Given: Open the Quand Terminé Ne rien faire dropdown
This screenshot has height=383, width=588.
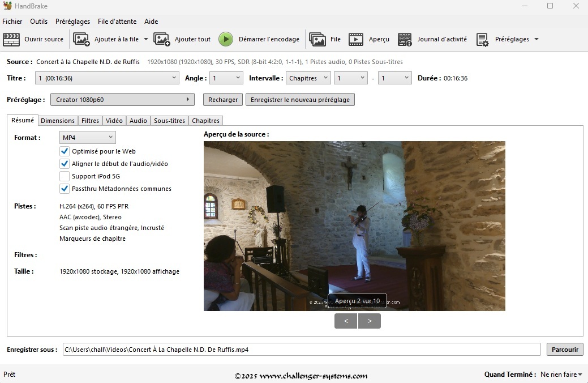Looking at the screenshot, I should (x=561, y=375).
